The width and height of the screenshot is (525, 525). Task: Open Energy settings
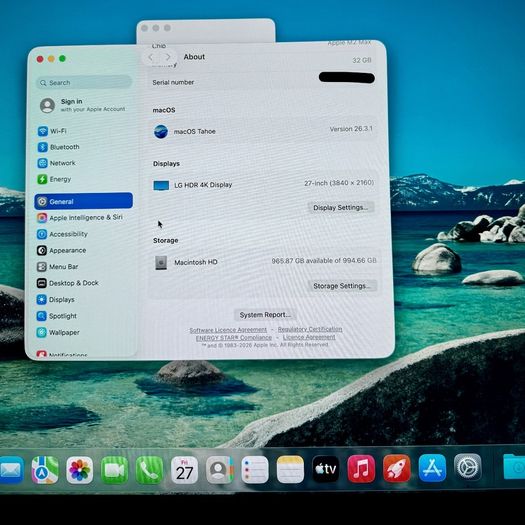(54, 179)
